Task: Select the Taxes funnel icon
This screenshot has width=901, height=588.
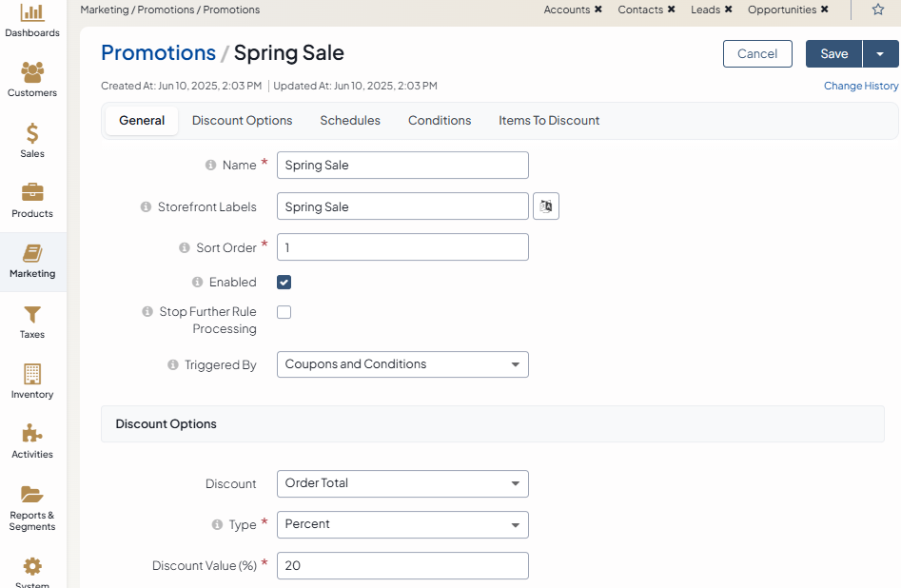Action: point(32,314)
